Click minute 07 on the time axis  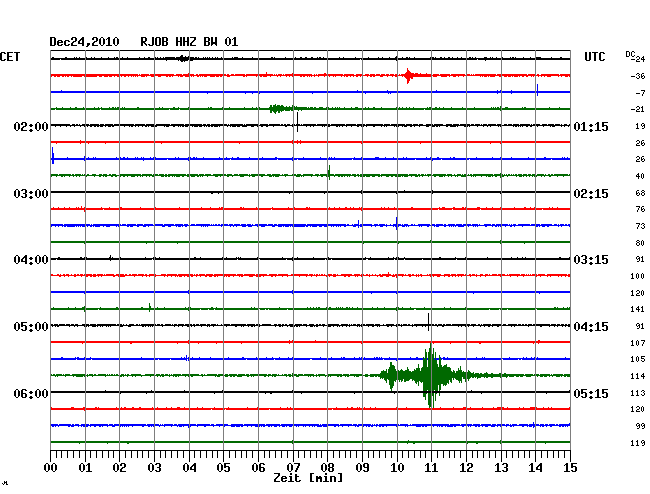293,468
